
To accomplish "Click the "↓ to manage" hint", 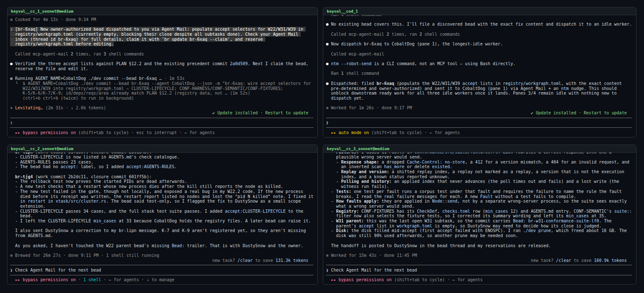I will point(160,280).
